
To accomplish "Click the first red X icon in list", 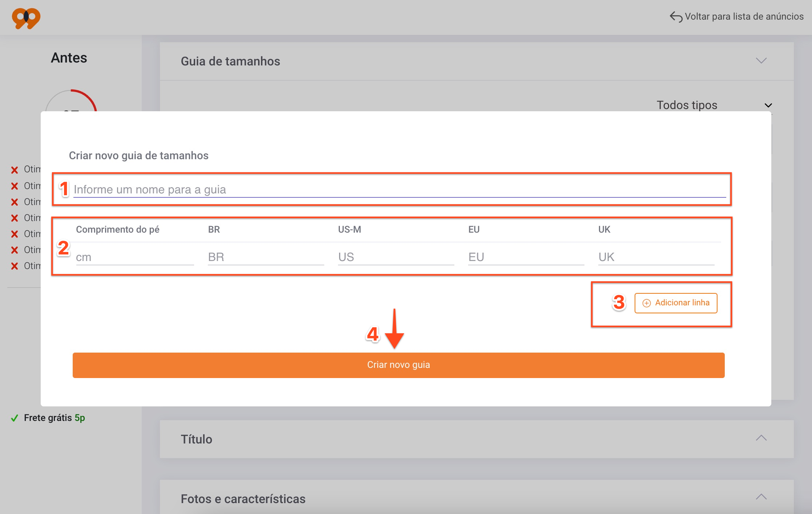I will pyautogui.click(x=15, y=170).
